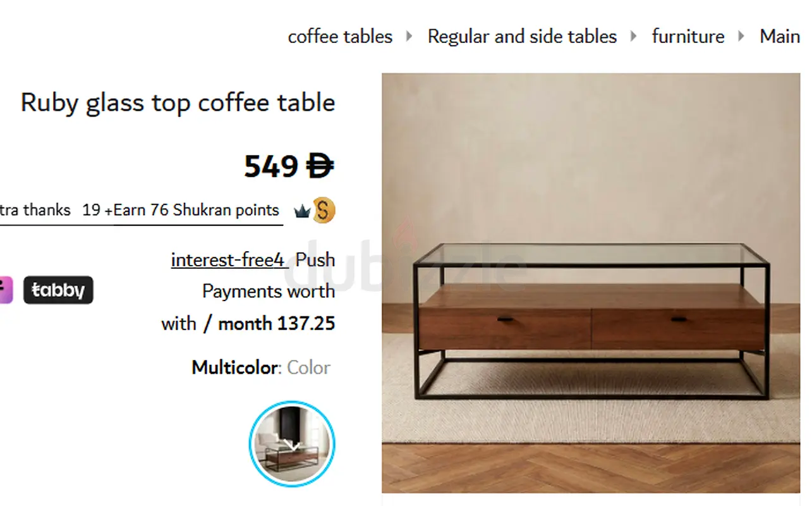Open the coffee tables breadcrumb
Screen dimensions: 812x506
(x=340, y=37)
